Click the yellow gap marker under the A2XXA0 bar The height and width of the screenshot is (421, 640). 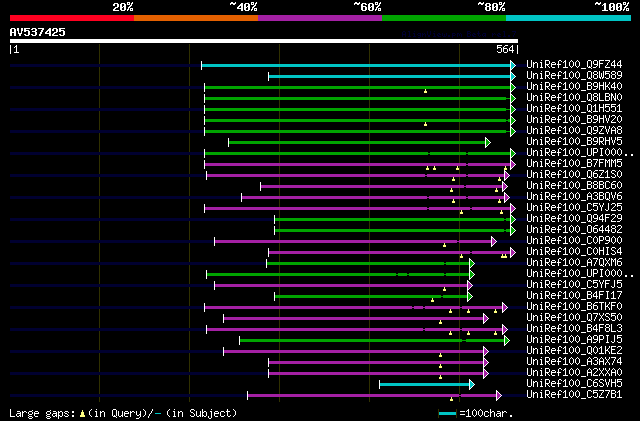pos(440,377)
